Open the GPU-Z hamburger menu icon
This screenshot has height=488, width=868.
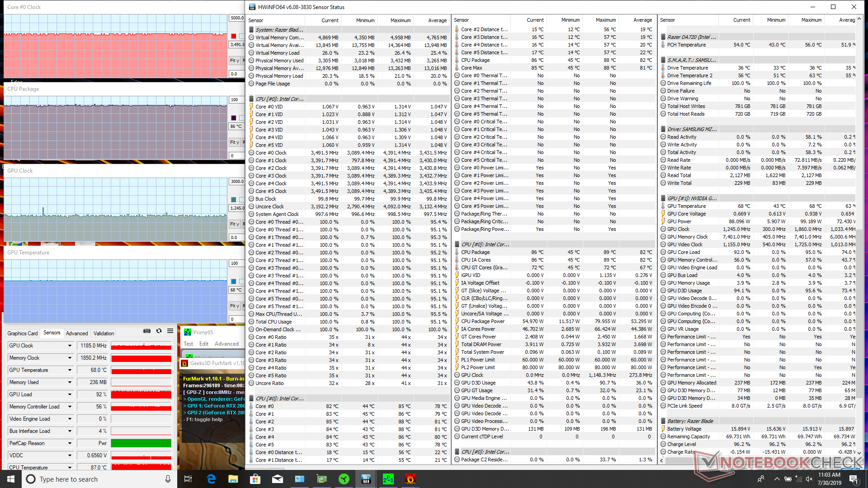[x=170, y=331]
